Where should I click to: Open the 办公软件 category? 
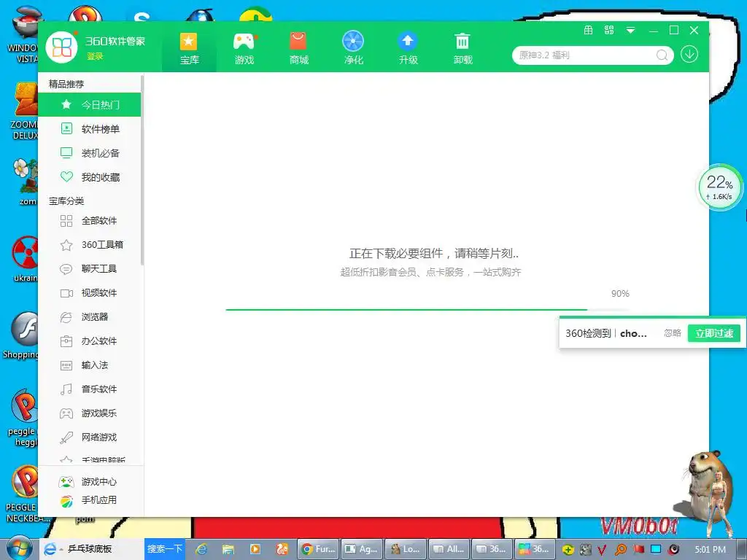coord(90,341)
